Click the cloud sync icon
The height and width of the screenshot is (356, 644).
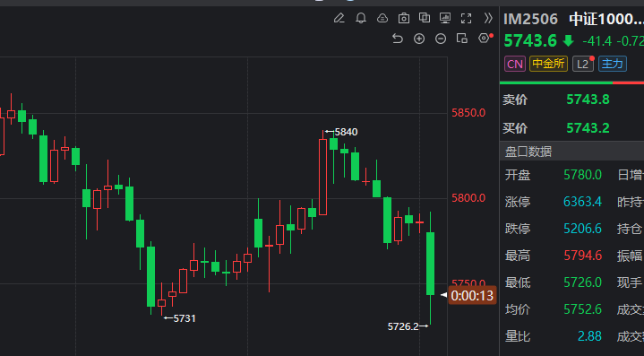[x=382, y=18]
